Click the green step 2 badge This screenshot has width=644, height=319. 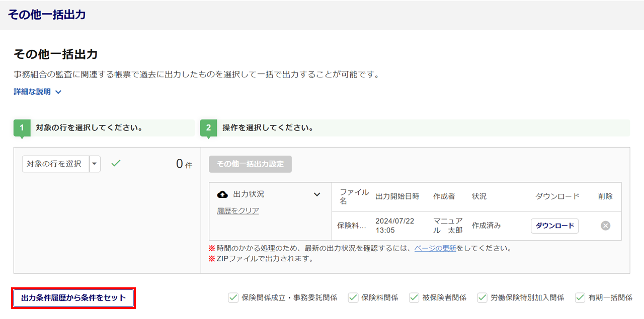208,128
